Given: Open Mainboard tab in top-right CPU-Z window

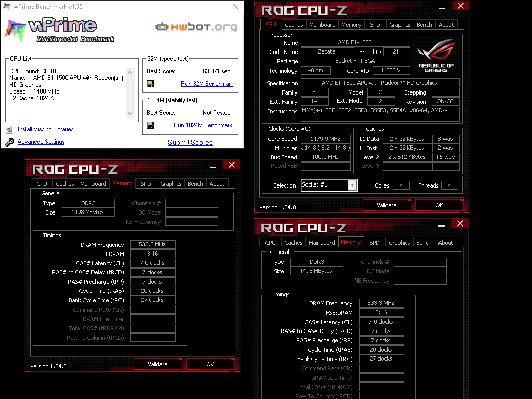Looking at the screenshot, I should (x=322, y=25).
